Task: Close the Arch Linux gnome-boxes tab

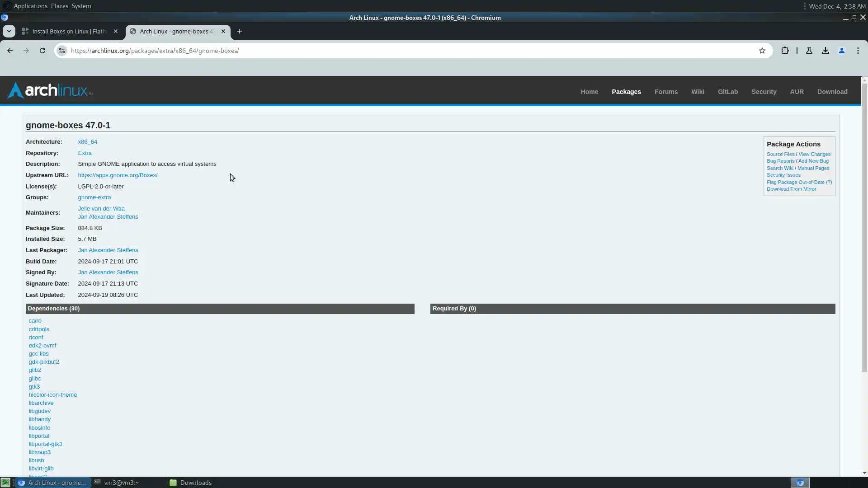Action: pyautogui.click(x=223, y=31)
